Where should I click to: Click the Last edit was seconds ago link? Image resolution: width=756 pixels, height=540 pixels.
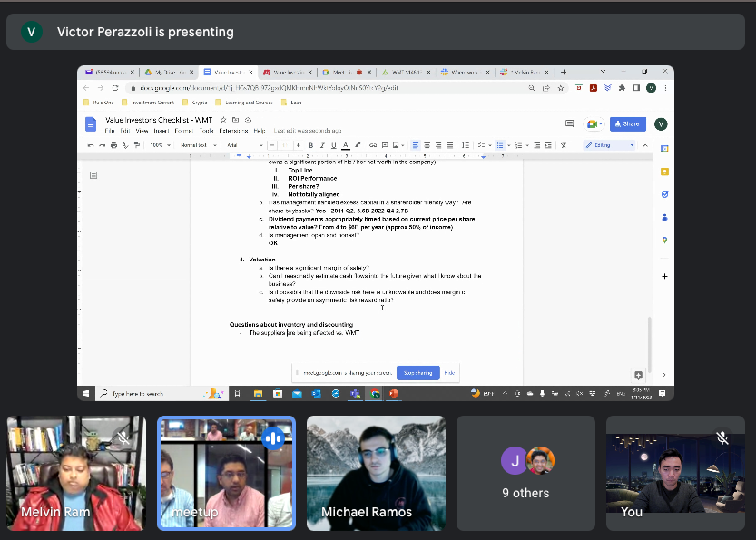tap(307, 131)
